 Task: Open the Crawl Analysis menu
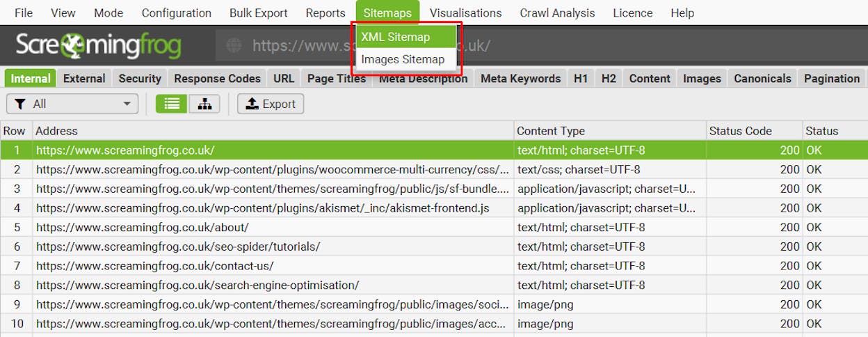click(x=557, y=13)
